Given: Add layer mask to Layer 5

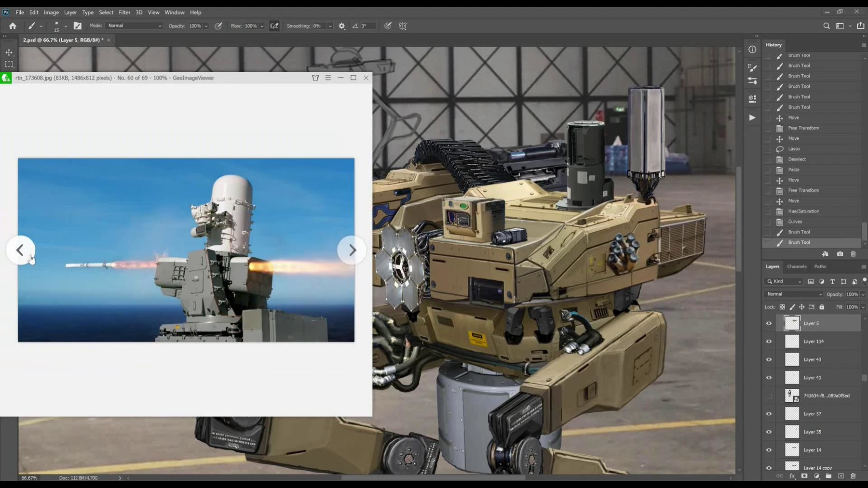Looking at the screenshot, I should [x=804, y=476].
